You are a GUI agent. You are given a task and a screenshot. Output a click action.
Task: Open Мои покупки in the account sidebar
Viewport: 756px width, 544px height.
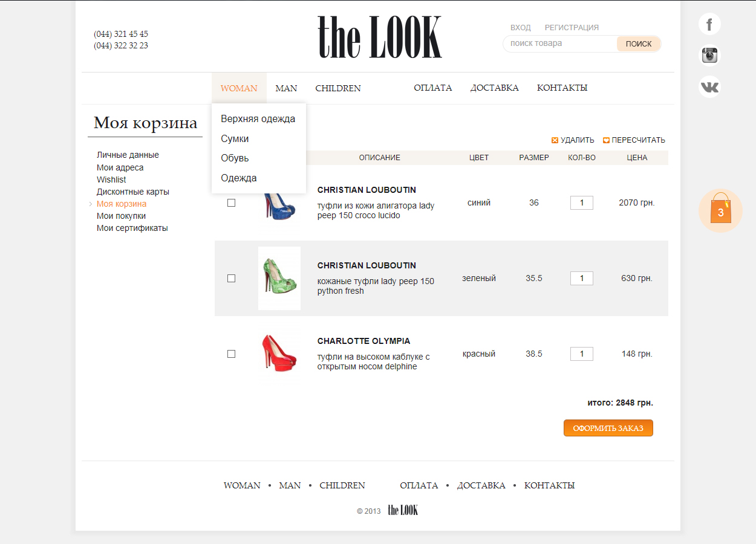[x=121, y=216]
